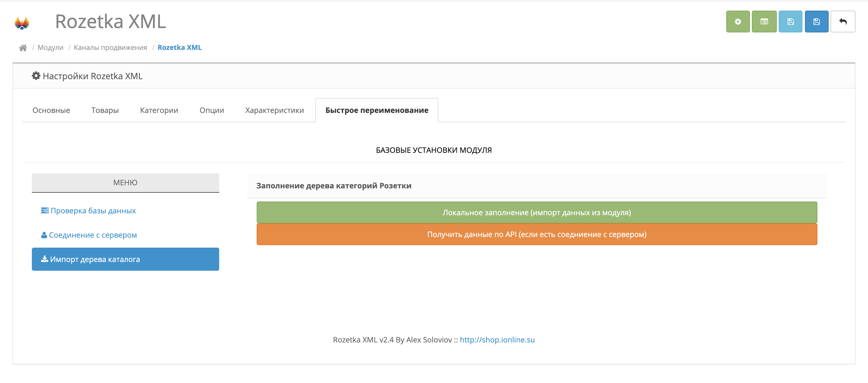Open Каналы продвижения breadcrumb link
868x383 pixels.
[x=110, y=47]
